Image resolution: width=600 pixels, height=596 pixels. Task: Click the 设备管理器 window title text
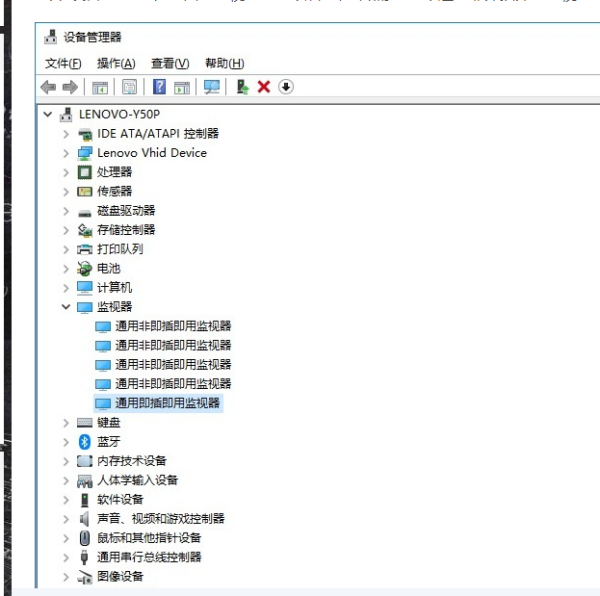[x=92, y=37]
